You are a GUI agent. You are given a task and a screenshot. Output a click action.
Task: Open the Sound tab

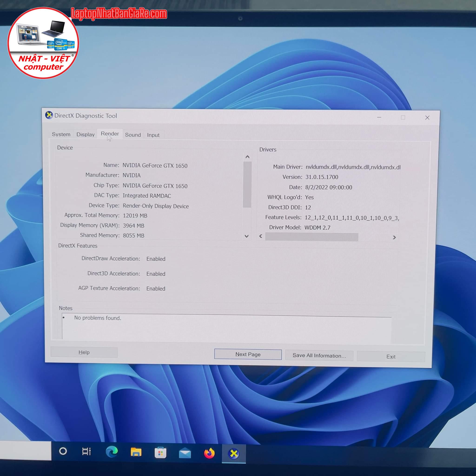tap(133, 135)
